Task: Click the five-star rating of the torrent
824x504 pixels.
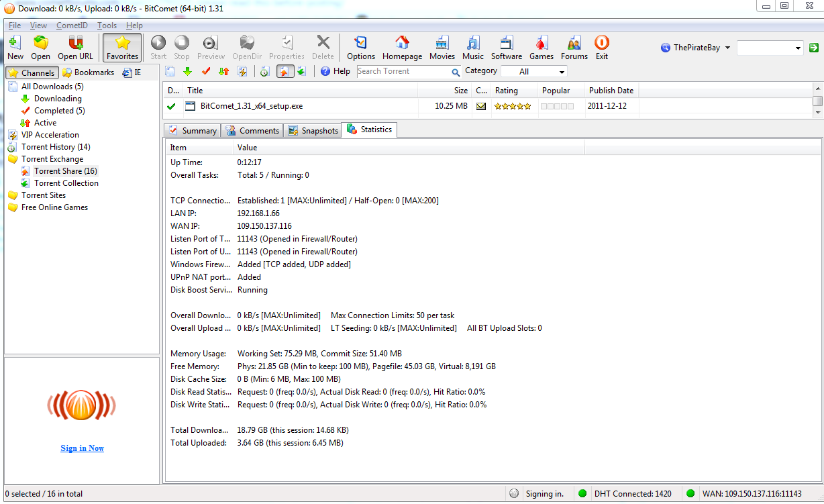Action: tap(513, 106)
